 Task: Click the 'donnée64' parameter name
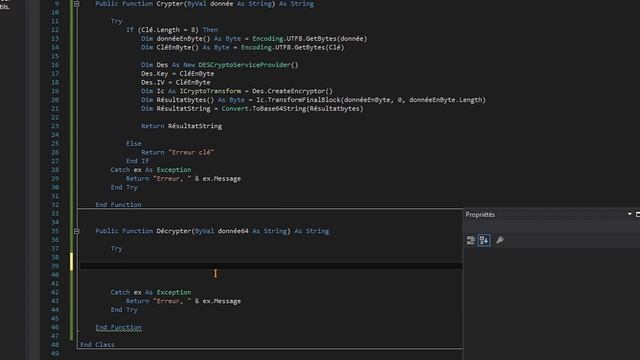point(233,231)
